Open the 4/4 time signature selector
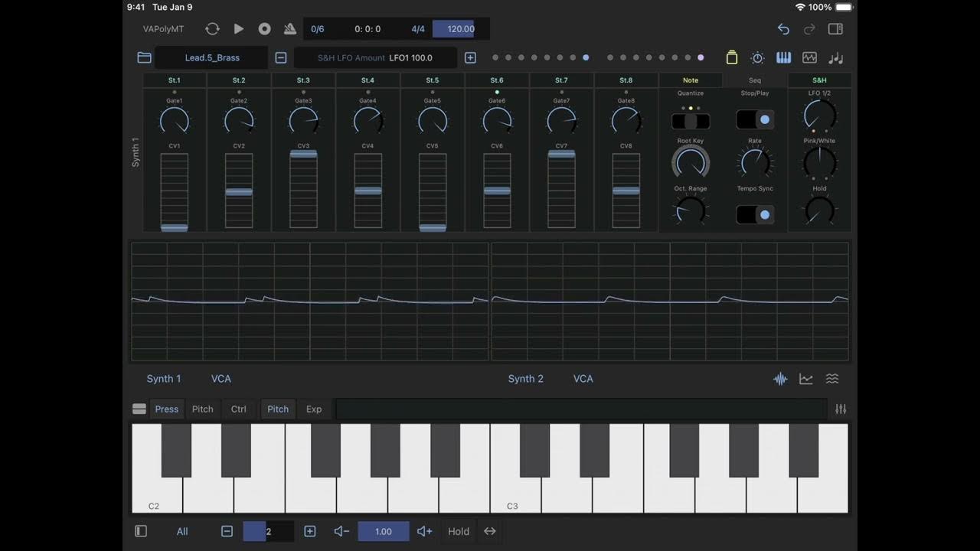This screenshot has width=980, height=551. (418, 29)
